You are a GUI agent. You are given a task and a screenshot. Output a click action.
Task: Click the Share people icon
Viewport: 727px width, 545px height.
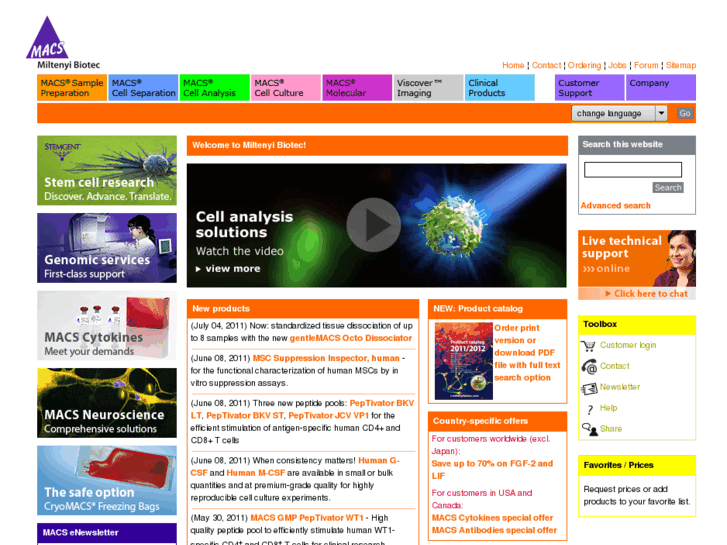coord(589,429)
